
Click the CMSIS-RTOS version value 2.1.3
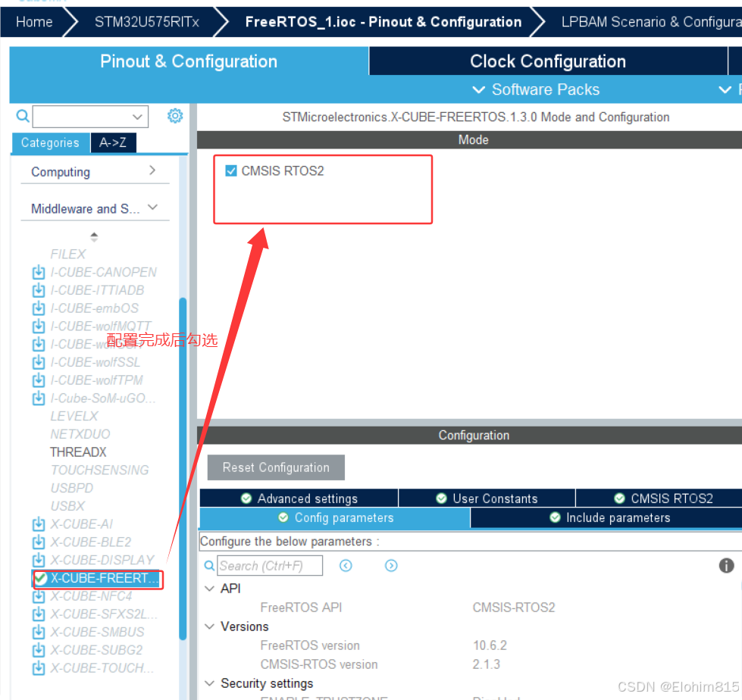[x=487, y=664]
